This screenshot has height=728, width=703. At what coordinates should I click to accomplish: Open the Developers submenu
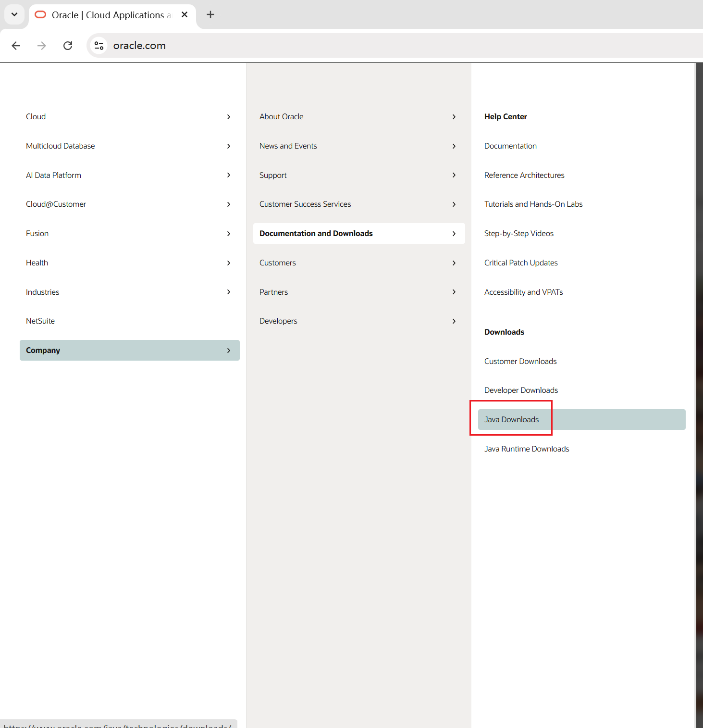(x=359, y=321)
